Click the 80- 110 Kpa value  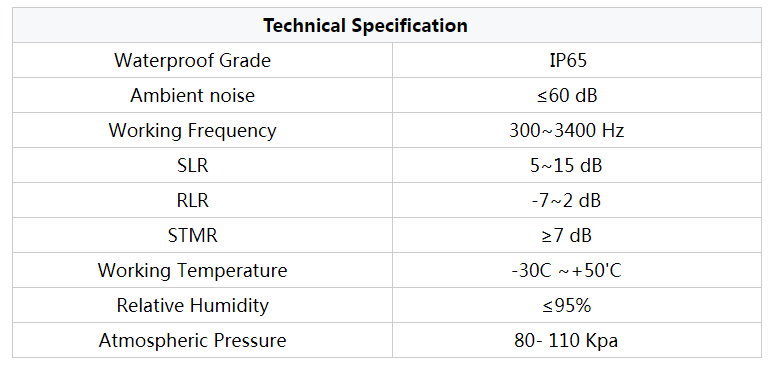tap(567, 341)
